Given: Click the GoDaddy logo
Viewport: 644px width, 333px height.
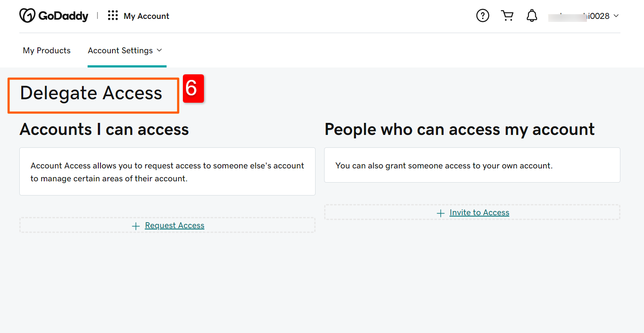Looking at the screenshot, I should [x=54, y=15].
